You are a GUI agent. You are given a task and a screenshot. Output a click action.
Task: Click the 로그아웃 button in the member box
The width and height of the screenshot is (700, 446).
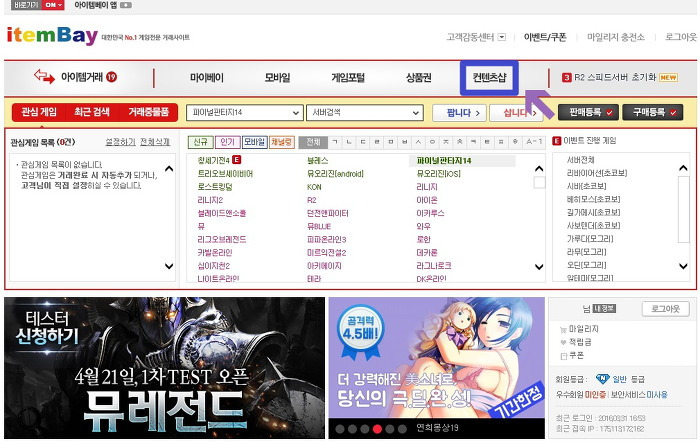(x=665, y=308)
